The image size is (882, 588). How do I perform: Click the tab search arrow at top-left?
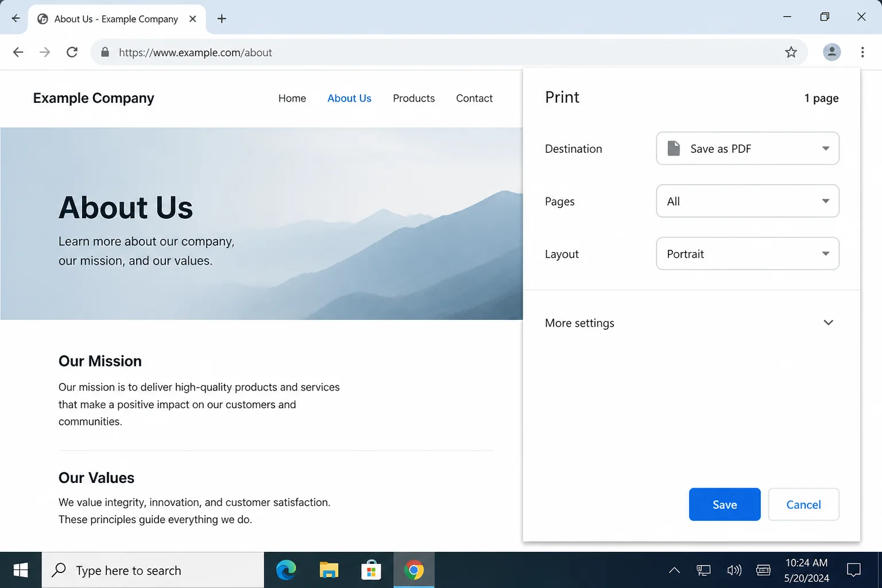click(16, 18)
